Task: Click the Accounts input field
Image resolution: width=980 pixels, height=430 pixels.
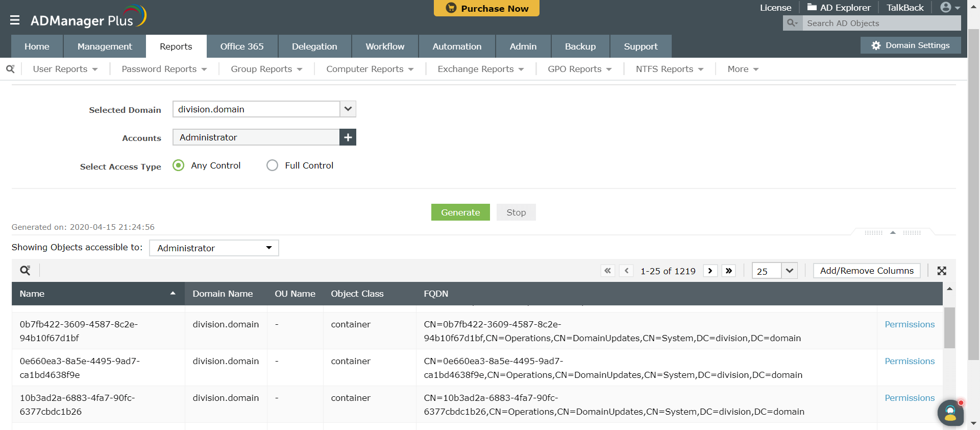Action: point(256,137)
